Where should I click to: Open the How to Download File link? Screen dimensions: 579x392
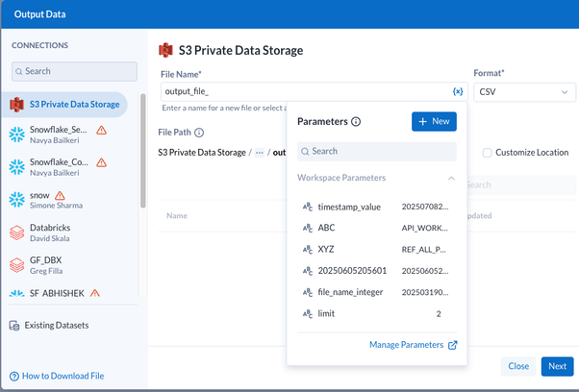click(63, 376)
